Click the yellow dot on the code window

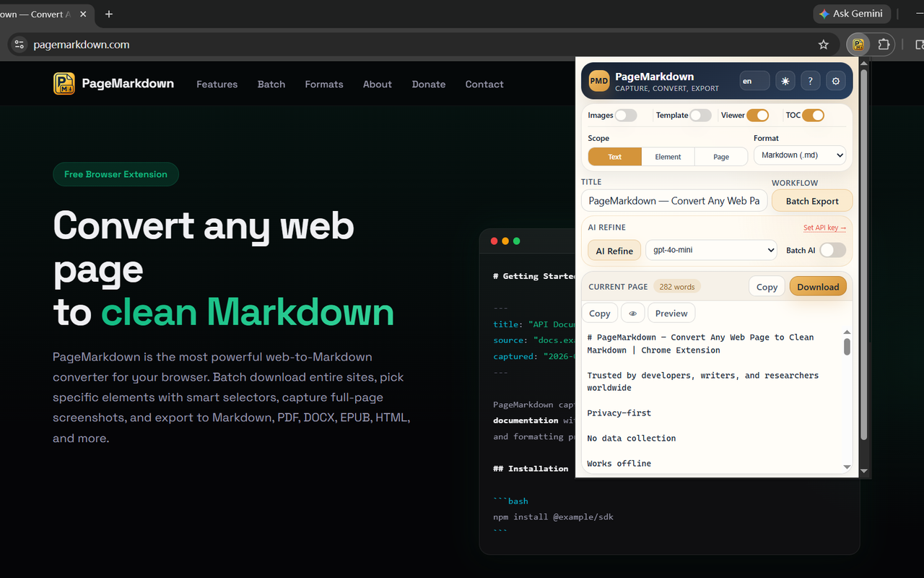(505, 241)
